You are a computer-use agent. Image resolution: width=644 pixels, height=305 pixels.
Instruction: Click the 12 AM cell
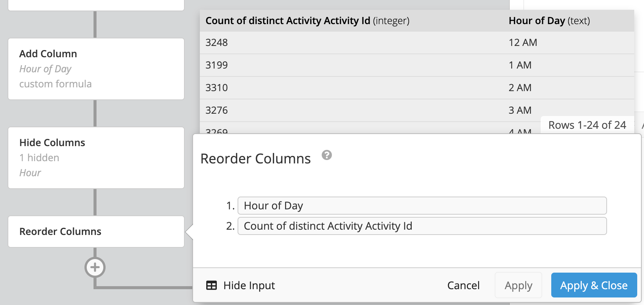pos(523,43)
